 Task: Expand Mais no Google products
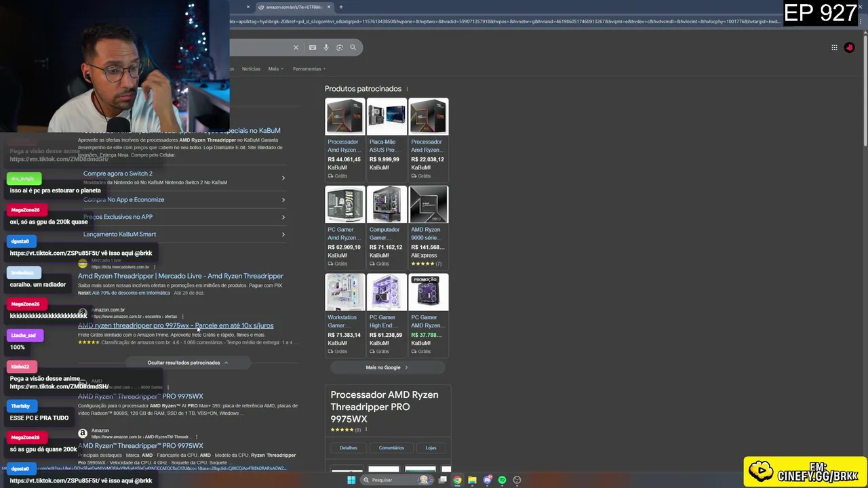pos(387,367)
